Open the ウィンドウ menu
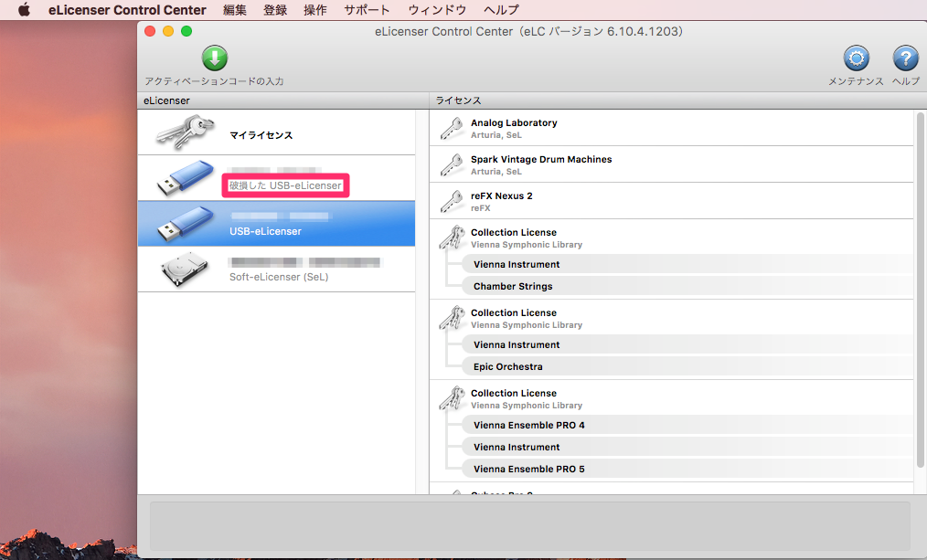The image size is (927, 560). 437,10
